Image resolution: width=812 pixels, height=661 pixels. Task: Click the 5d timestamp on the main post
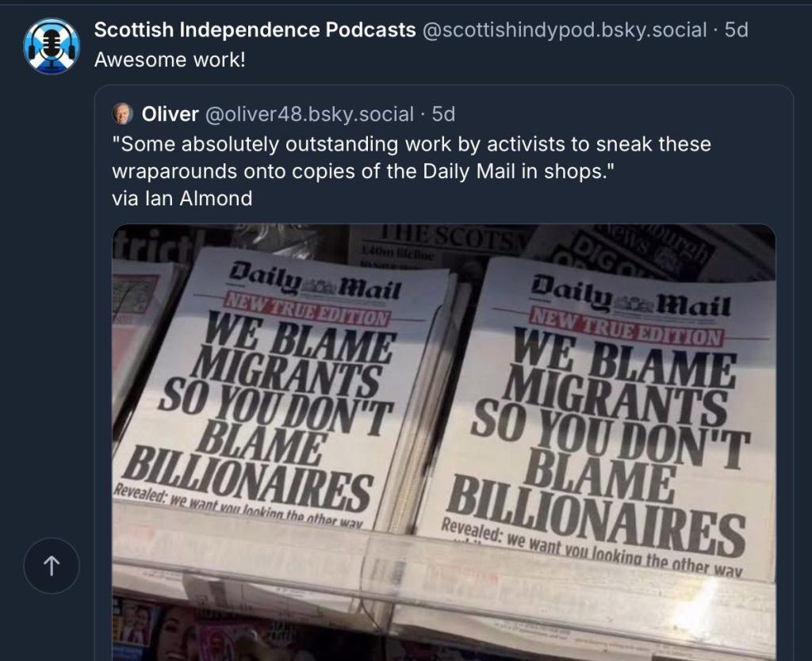pos(736,30)
